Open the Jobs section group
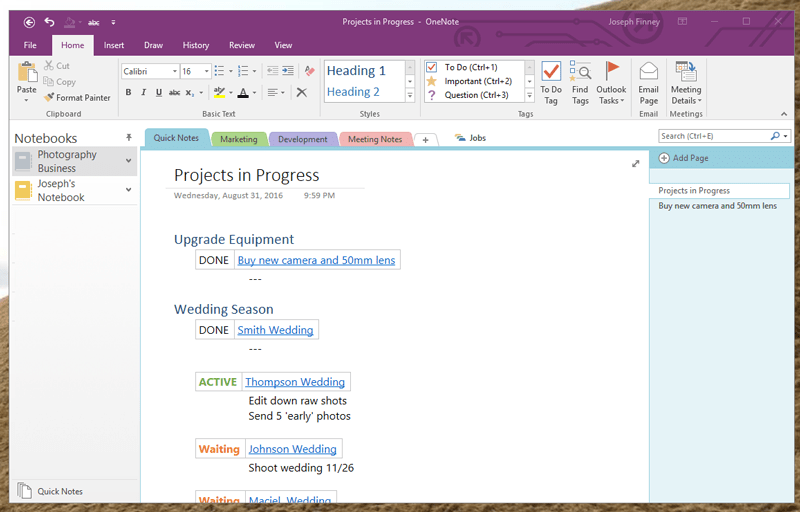800x512 pixels. (x=470, y=138)
